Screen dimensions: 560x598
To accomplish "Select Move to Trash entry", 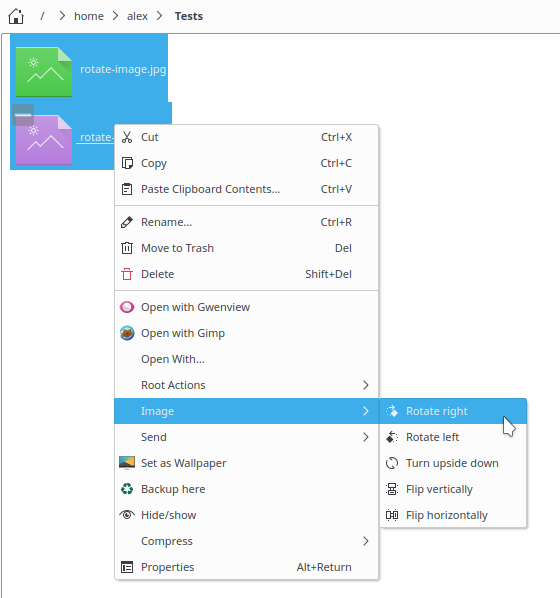I will coord(246,248).
